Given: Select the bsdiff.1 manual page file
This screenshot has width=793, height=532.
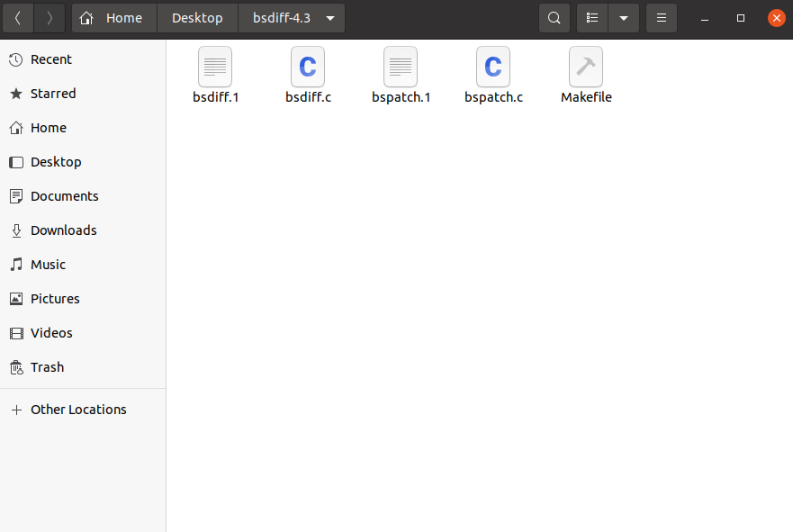Looking at the screenshot, I should [215, 74].
